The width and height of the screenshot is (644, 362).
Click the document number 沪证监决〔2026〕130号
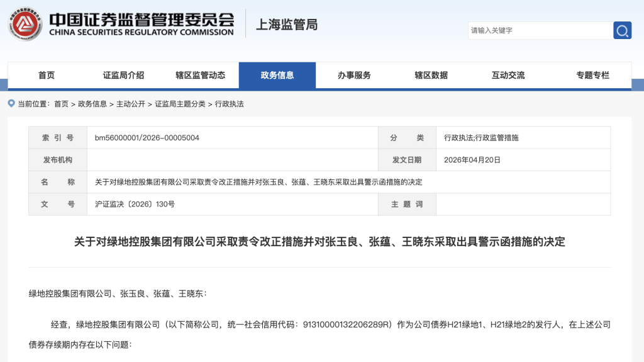coord(135,204)
